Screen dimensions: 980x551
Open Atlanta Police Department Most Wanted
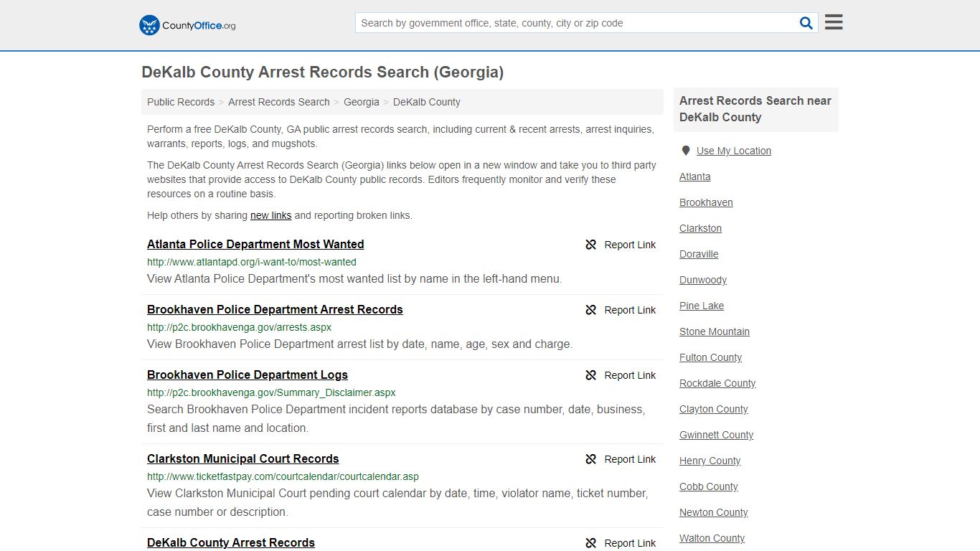coord(255,245)
